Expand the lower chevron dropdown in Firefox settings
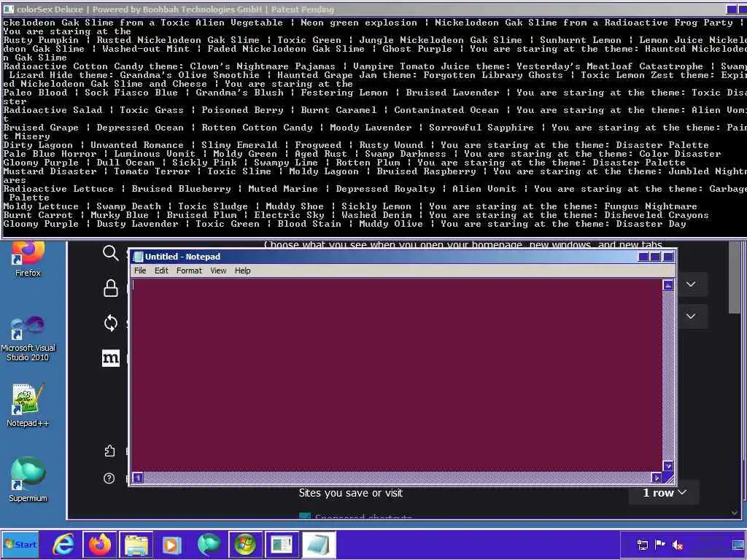Viewport: 747px width, 560px height. coord(691,316)
